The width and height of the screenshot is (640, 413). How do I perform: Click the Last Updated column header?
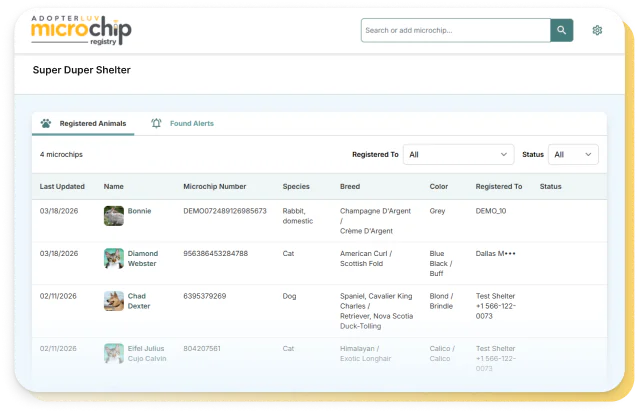click(x=62, y=187)
